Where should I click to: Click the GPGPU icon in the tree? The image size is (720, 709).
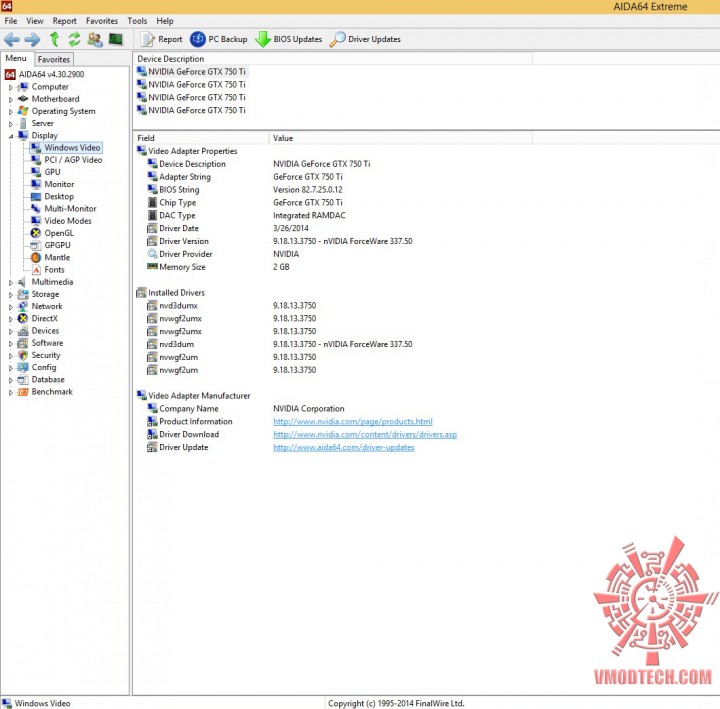point(36,245)
